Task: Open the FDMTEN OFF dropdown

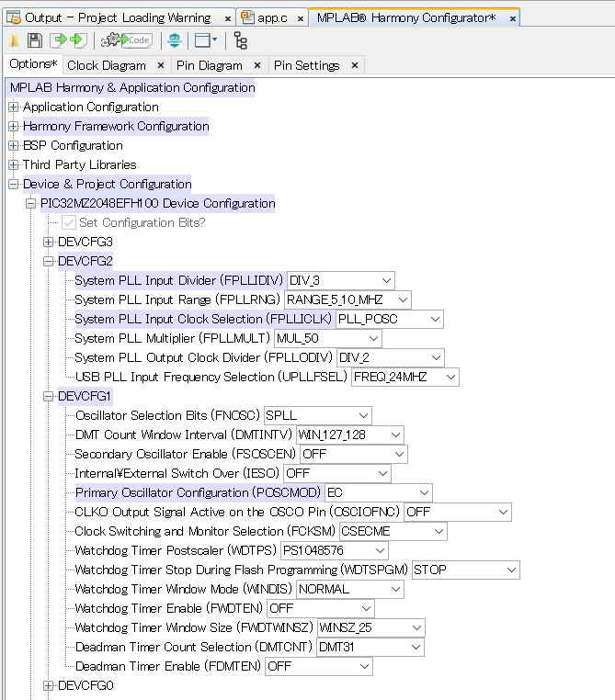Action: (318, 667)
